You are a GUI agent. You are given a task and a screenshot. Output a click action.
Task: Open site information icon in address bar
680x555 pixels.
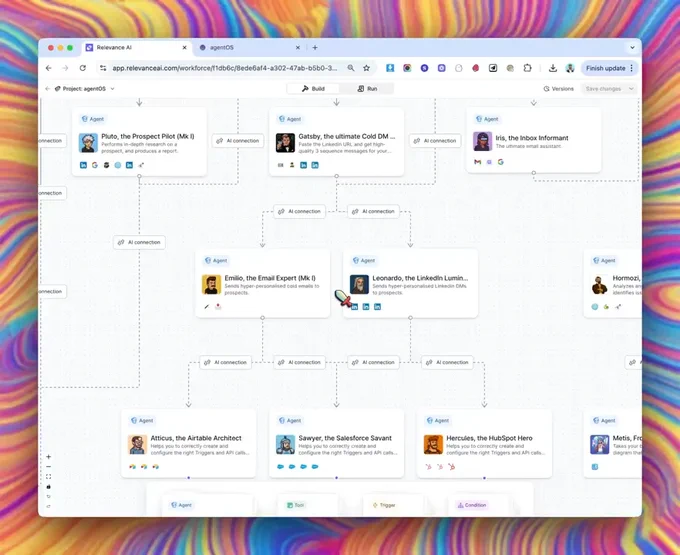click(103, 68)
